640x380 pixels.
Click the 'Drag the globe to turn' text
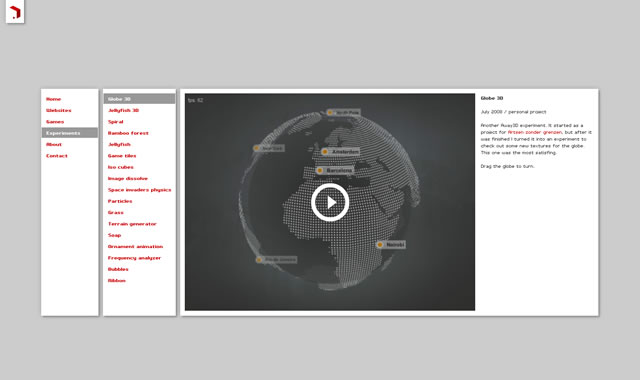coord(507,167)
